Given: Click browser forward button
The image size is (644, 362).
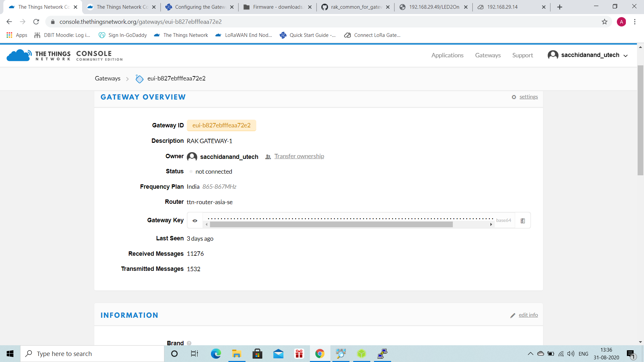Looking at the screenshot, I should (22, 22).
